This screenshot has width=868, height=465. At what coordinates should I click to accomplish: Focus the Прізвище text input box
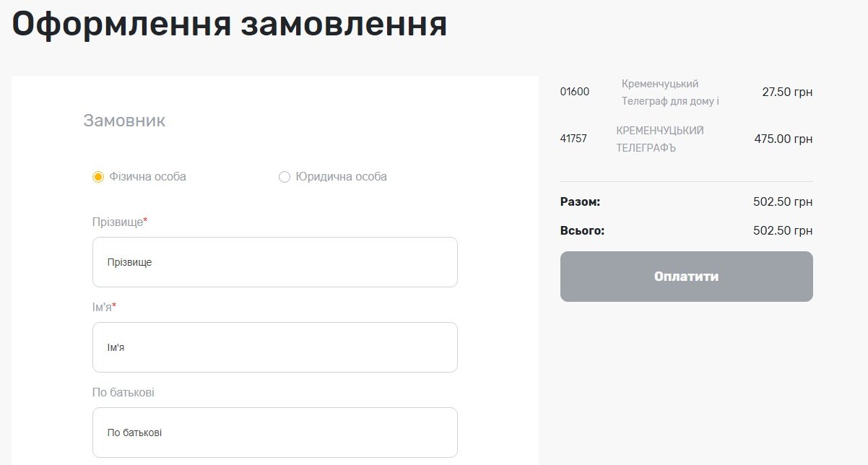point(274,262)
